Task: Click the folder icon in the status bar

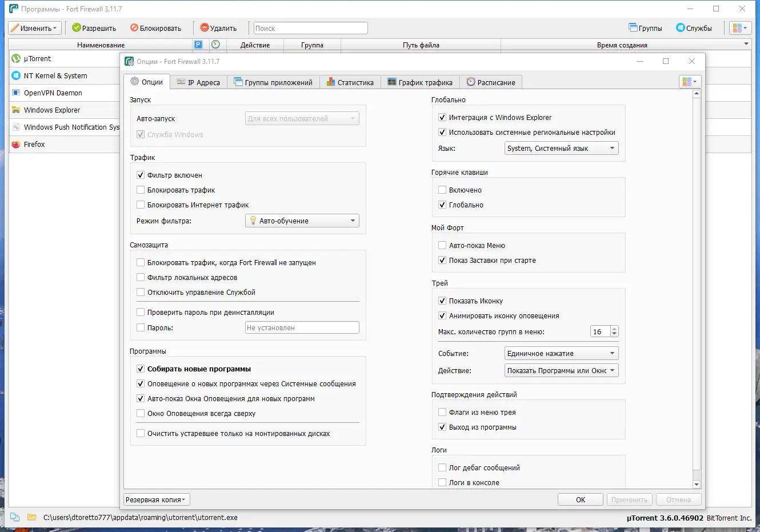Action: click(32, 517)
